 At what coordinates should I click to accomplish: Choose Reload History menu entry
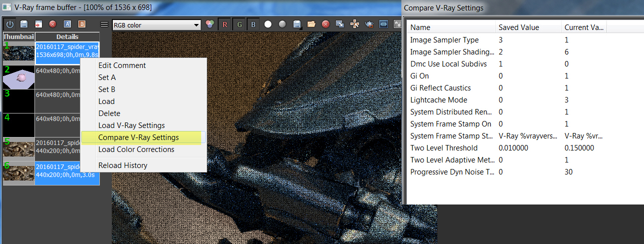point(144,165)
